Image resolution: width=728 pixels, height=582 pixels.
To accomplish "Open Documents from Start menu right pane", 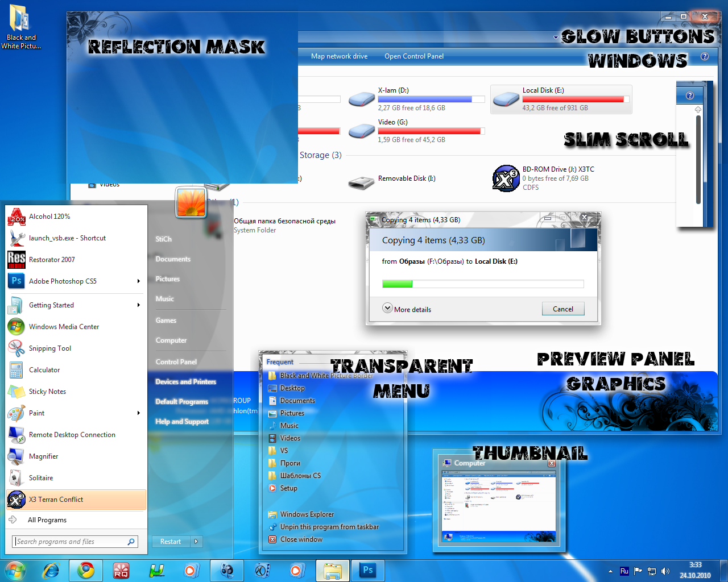I will [173, 259].
